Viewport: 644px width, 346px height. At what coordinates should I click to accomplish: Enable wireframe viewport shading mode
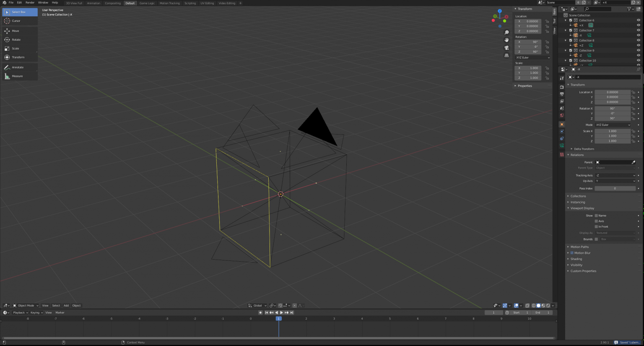[533, 306]
